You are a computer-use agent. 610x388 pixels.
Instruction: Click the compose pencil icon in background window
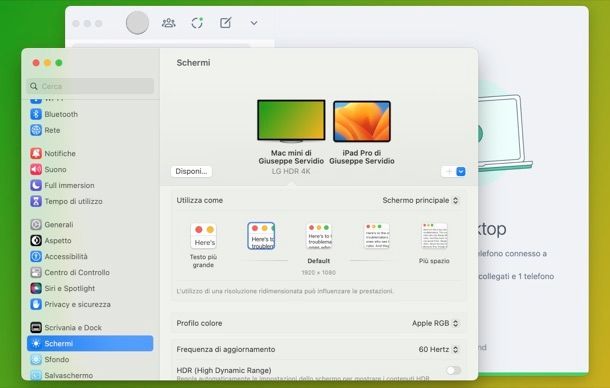point(226,23)
